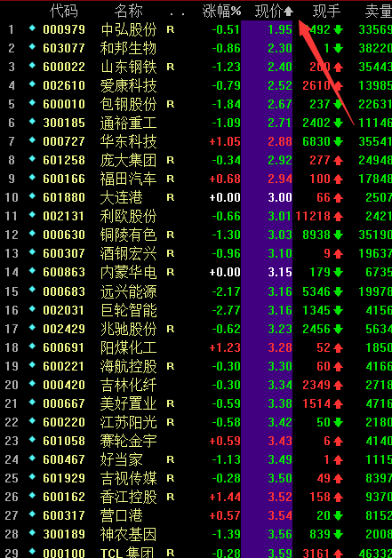This screenshot has width=392, height=558.
Task: Select stock name 通裕重工
Action: click(x=128, y=123)
